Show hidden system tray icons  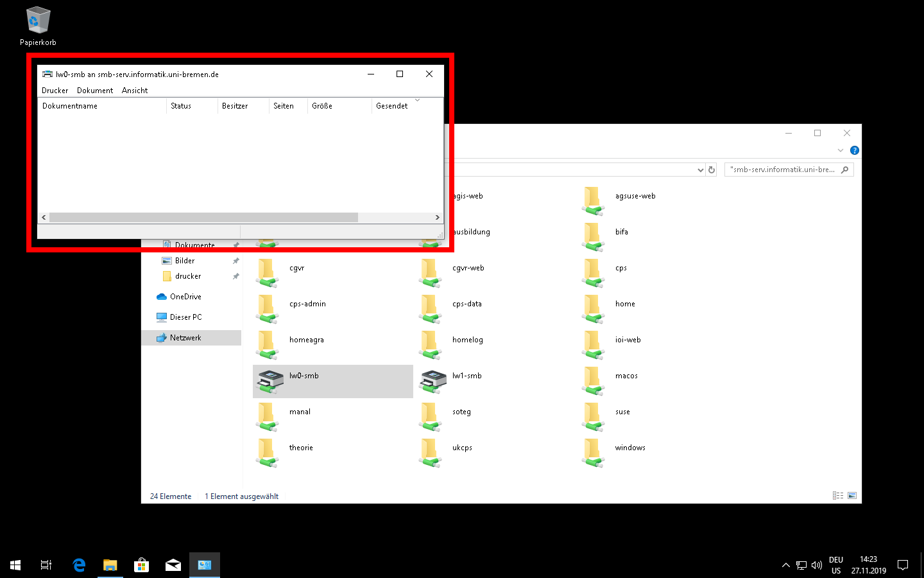click(x=785, y=565)
